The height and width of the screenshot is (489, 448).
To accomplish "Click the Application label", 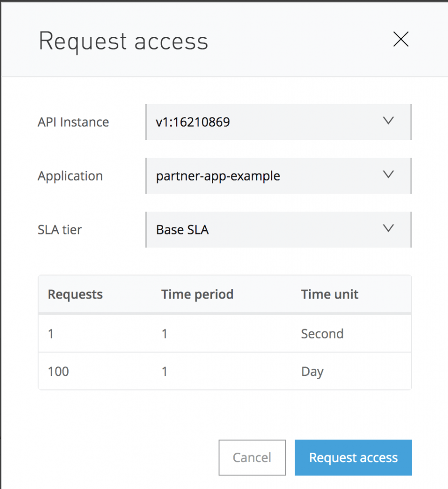I will tap(70, 176).
